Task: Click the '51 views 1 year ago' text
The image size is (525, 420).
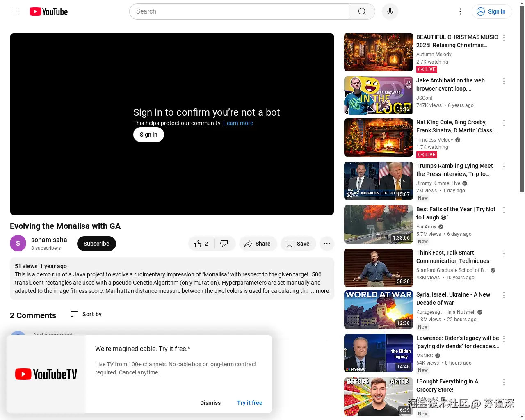Action: click(x=41, y=266)
